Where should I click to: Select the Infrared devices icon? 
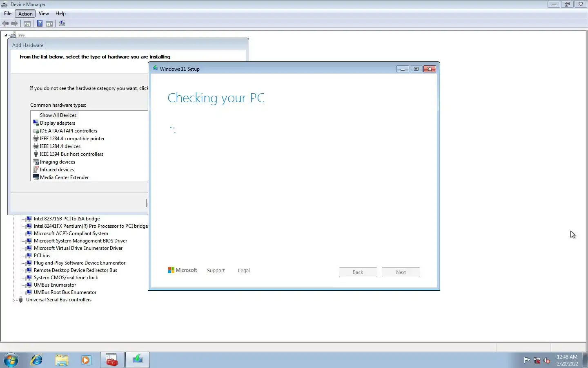pos(36,170)
